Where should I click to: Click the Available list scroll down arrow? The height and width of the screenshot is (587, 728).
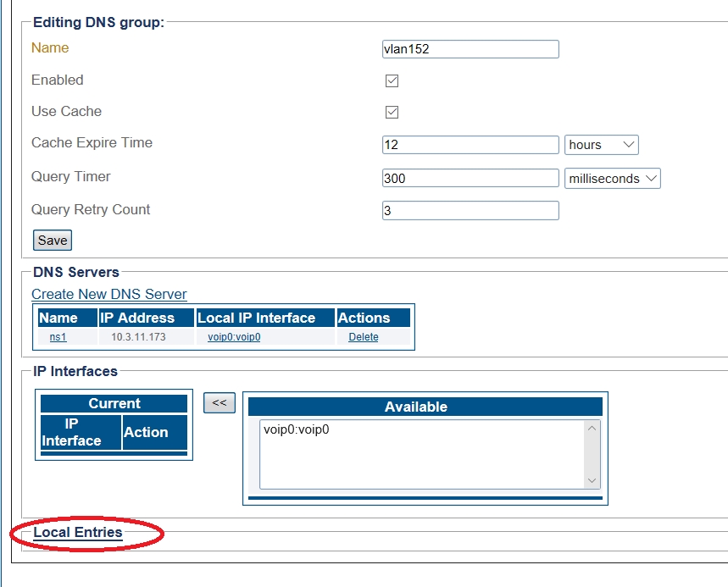pyautogui.click(x=592, y=480)
